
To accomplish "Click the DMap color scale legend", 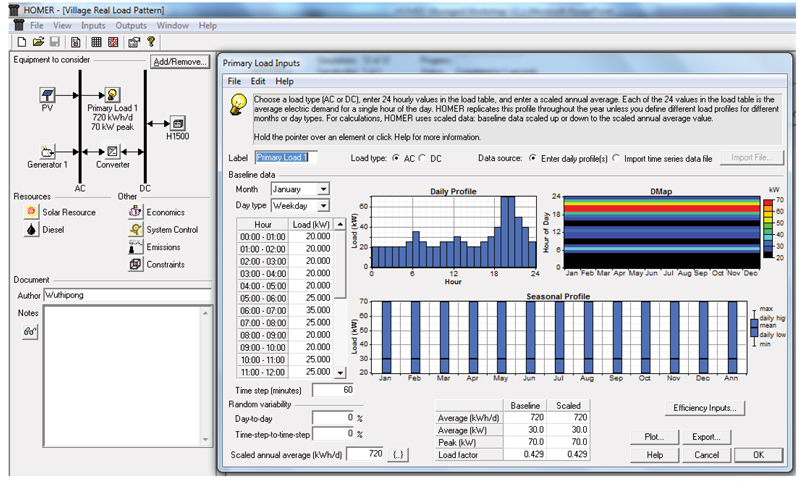I will click(x=767, y=228).
